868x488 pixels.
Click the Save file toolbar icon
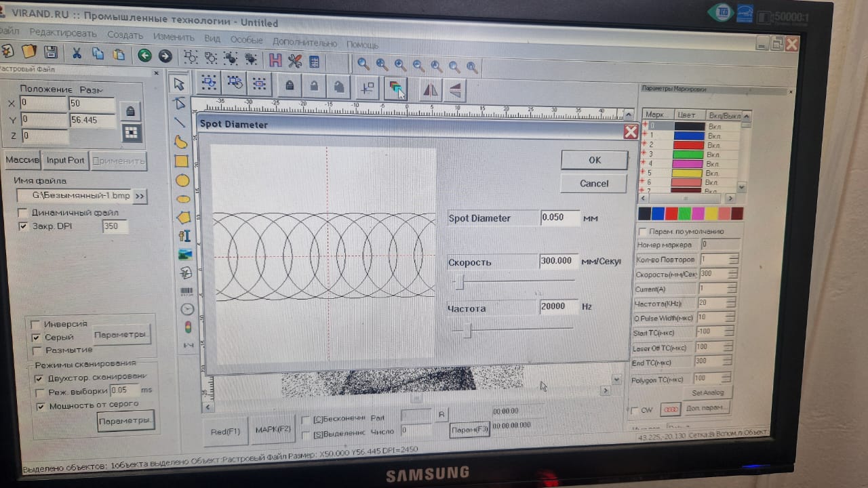[50, 53]
